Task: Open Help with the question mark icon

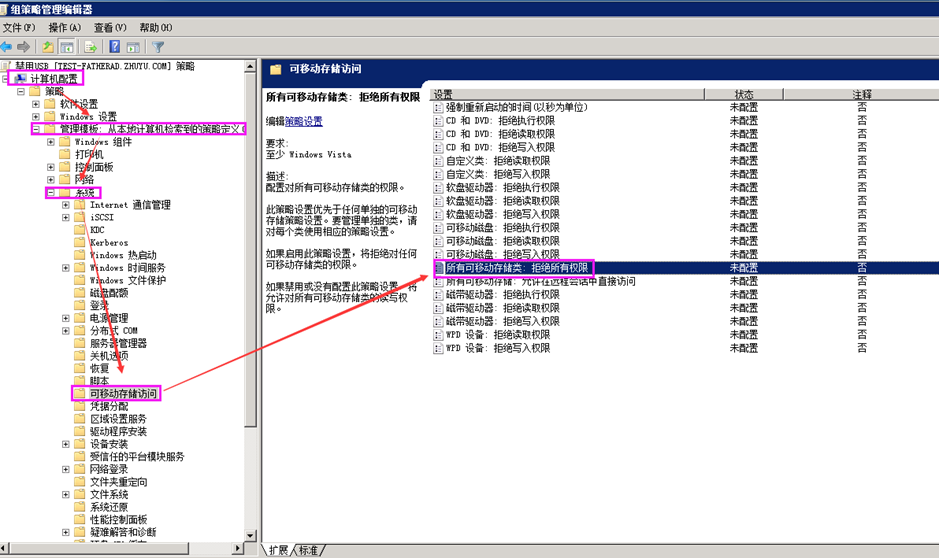Action: pos(114,47)
